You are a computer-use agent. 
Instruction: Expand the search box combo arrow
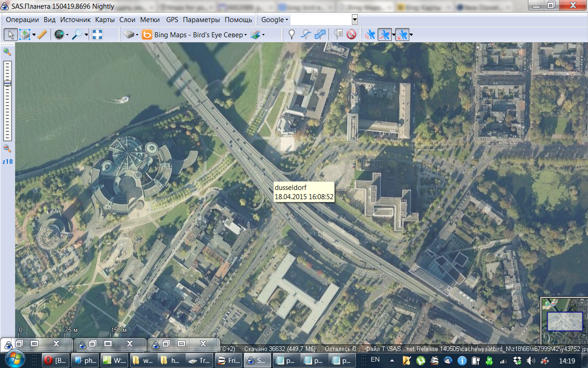click(355, 20)
